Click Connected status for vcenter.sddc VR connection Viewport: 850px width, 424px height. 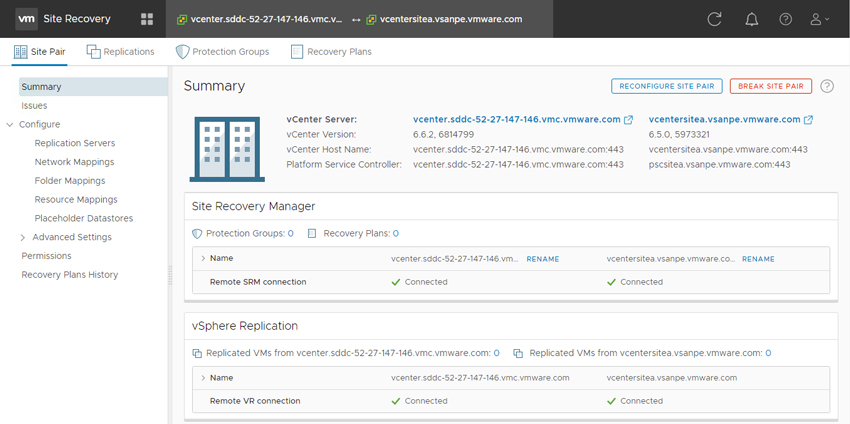click(419, 402)
